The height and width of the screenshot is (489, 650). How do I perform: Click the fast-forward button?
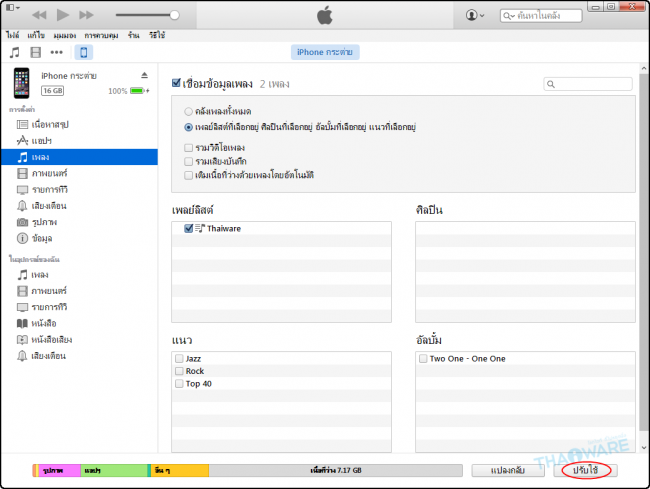[86, 15]
